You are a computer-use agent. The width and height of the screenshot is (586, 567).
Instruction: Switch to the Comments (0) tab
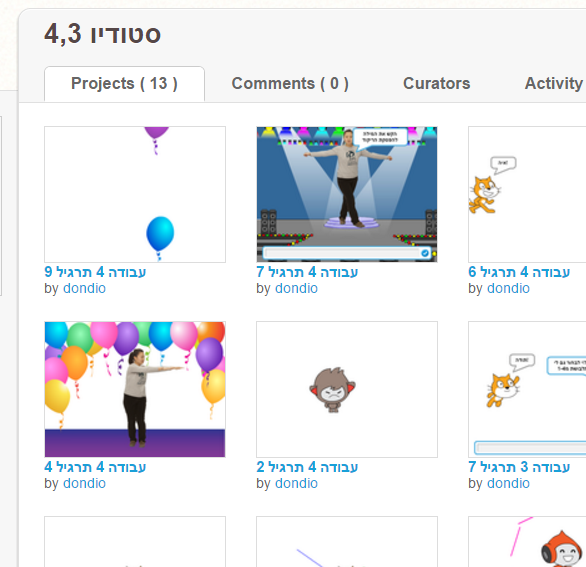click(290, 83)
